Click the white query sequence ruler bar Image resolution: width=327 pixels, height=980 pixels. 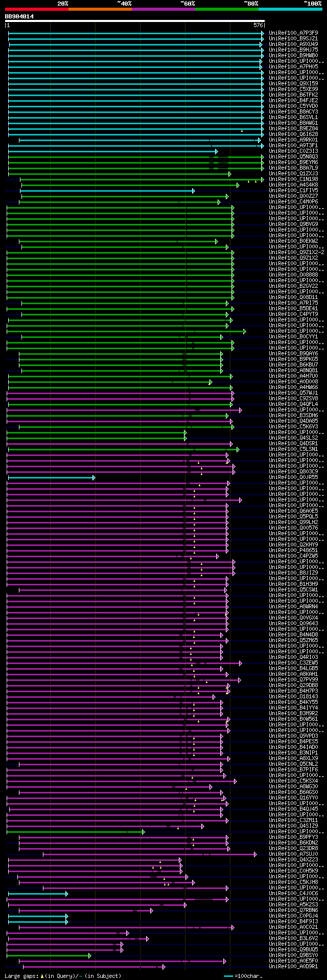135,21
